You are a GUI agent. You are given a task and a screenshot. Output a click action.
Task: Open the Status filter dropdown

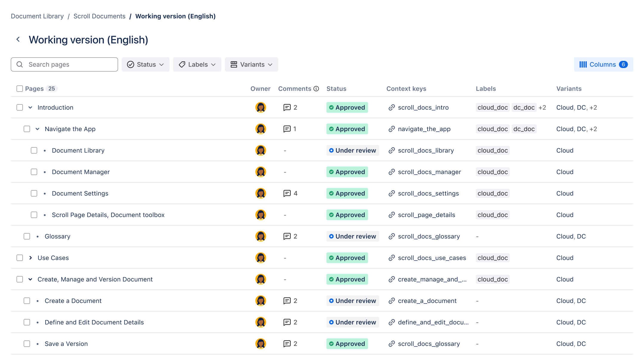(x=145, y=64)
